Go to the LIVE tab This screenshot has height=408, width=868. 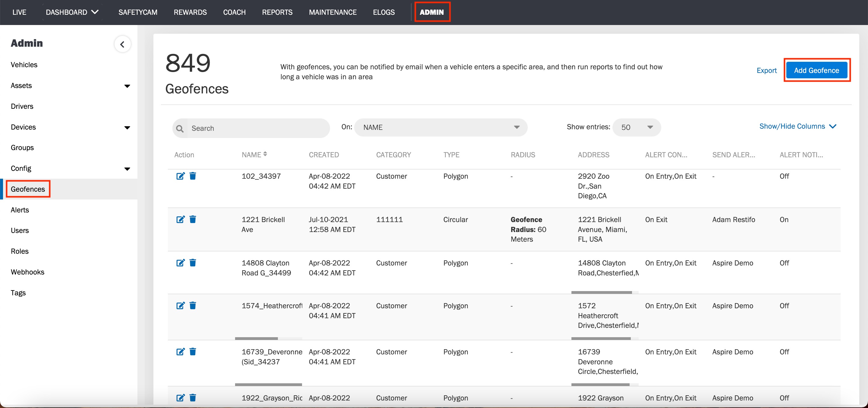[x=19, y=12]
